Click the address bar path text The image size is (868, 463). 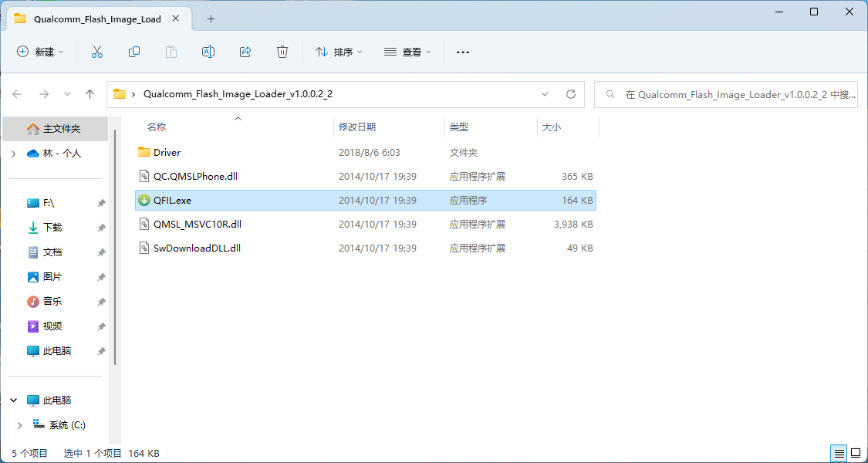pos(238,94)
